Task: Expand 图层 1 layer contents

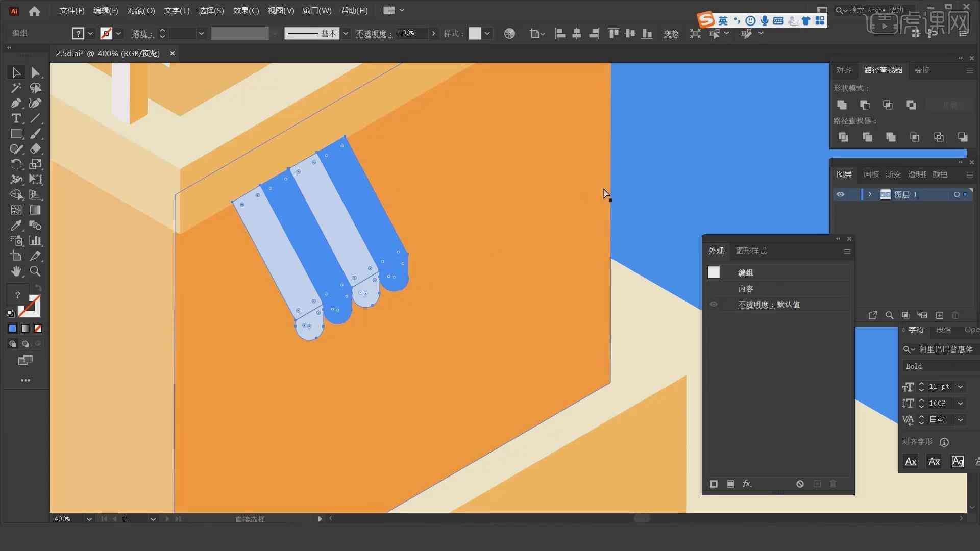Action: pyautogui.click(x=870, y=194)
